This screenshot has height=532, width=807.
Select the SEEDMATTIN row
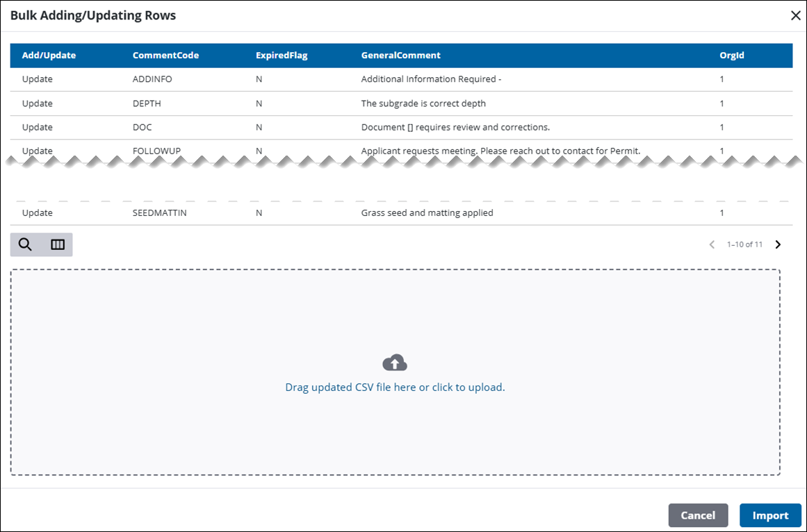(x=159, y=213)
